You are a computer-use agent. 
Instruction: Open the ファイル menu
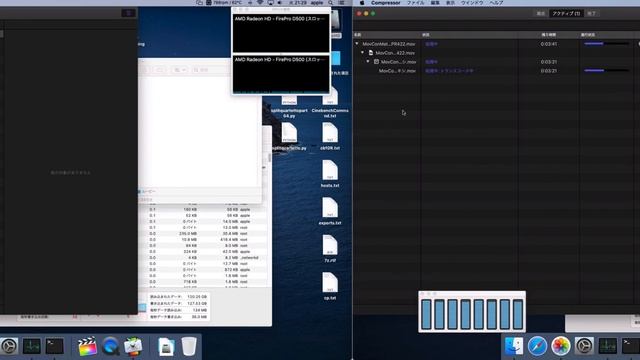tap(415, 3)
